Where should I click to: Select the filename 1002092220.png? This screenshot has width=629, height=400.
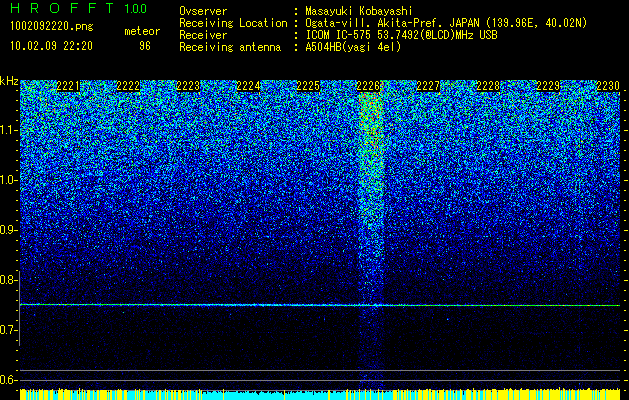52,27
